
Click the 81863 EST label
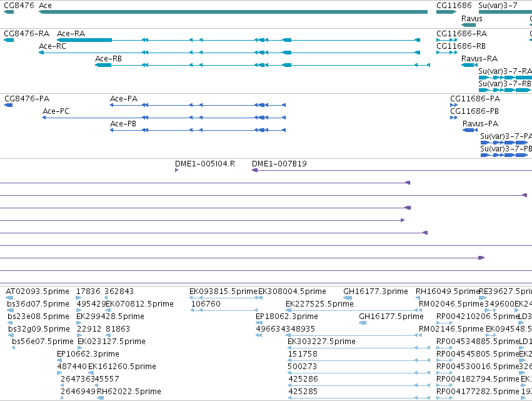118,329
